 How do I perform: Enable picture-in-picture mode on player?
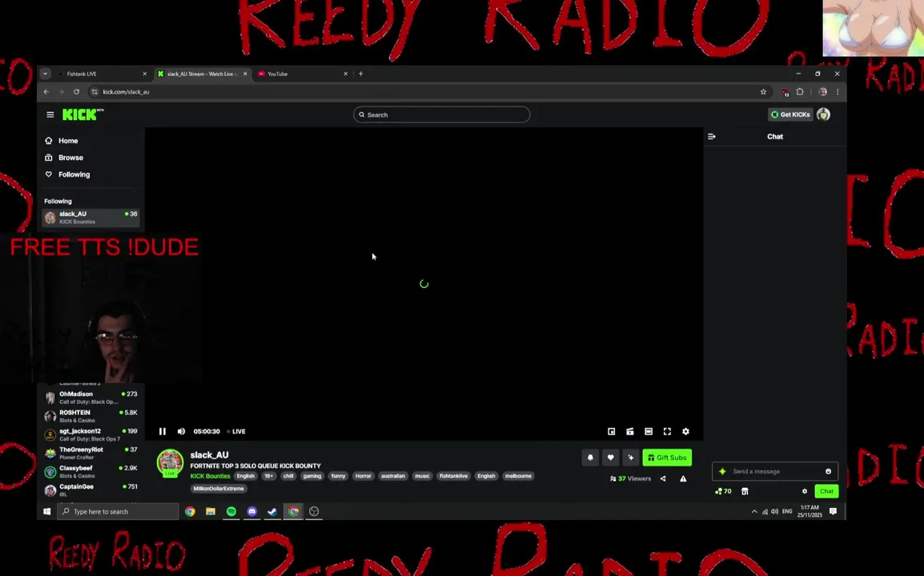click(x=612, y=432)
